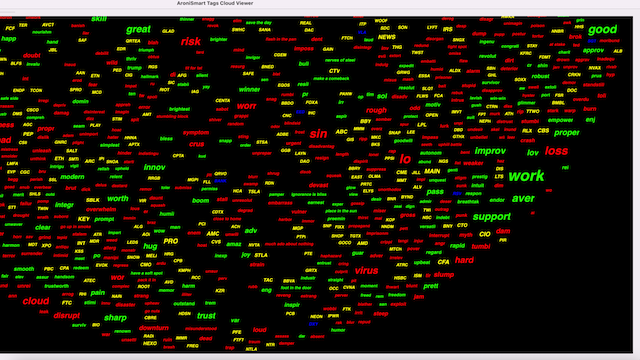Click the red 'slump' tag
The height and width of the screenshot is (360, 640).
[444, 275]
